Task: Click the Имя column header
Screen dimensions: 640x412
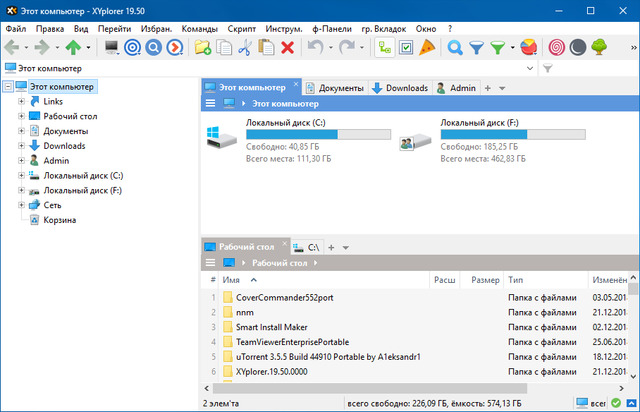Action: pos(232,280)
